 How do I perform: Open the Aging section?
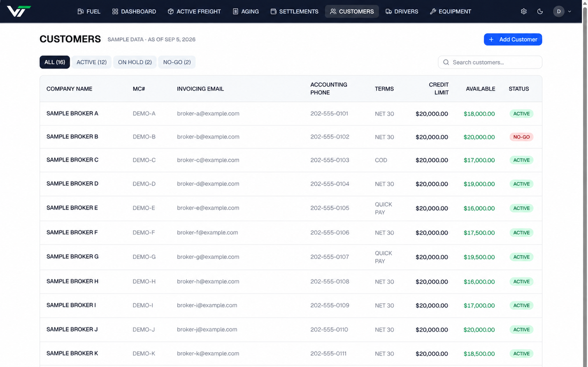pyautogui.click(x=246, y=12)
